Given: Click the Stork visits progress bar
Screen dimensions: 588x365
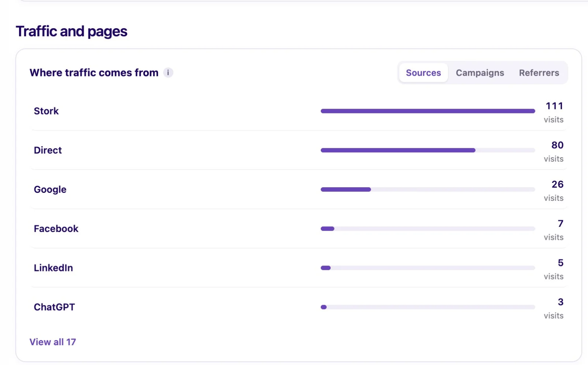Looking at the screenshot, I should pos(428,111).
